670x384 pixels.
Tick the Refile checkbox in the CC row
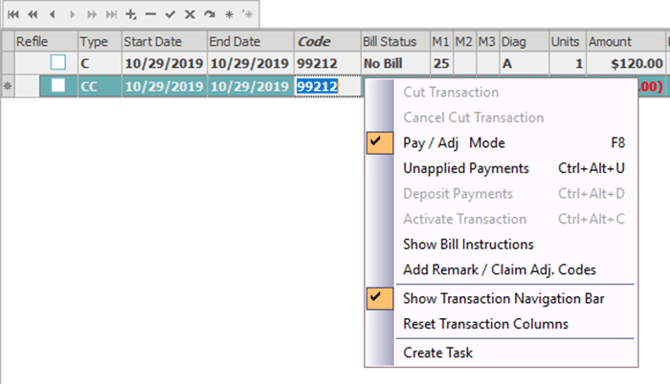point(58,86)
